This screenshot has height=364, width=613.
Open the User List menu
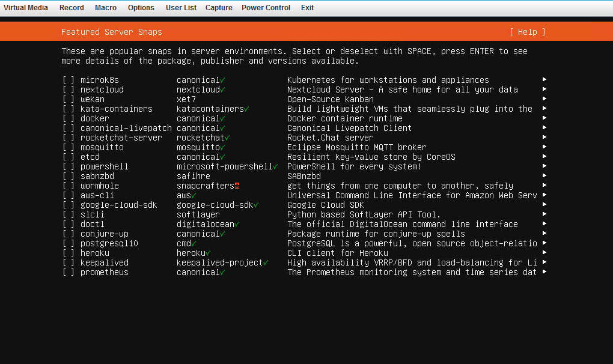click(x=181, y=7)
